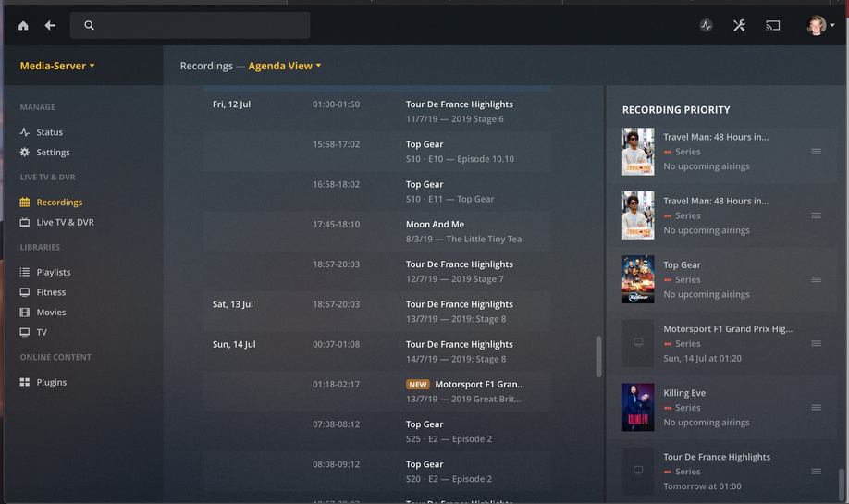Open the activity pulse icon

[x=706, y=26]
